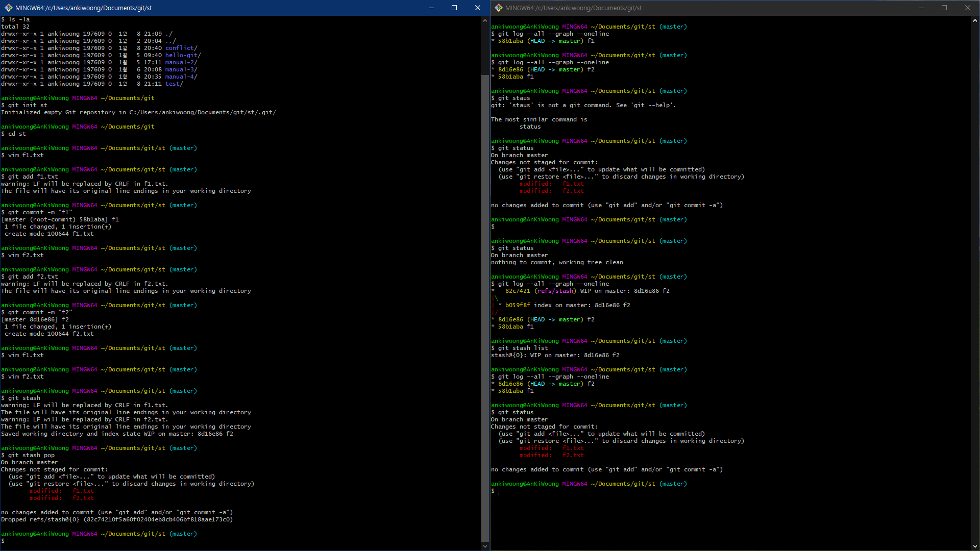Click the MINGW64 icon in right window title bar
980x551 pixels.
498,8
